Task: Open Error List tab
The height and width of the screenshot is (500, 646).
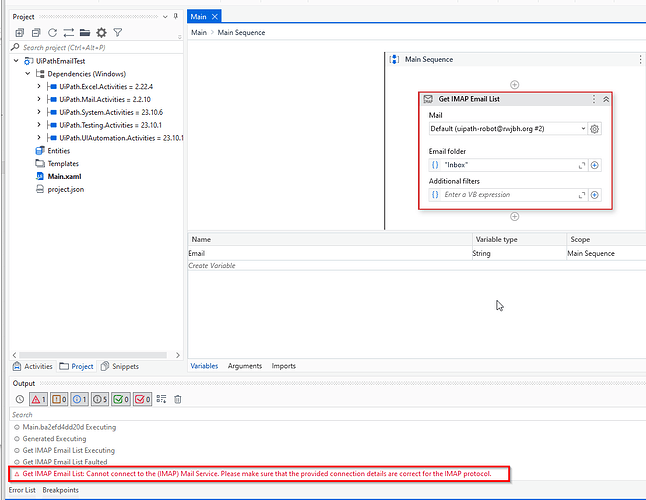Action: click(22, 490)
